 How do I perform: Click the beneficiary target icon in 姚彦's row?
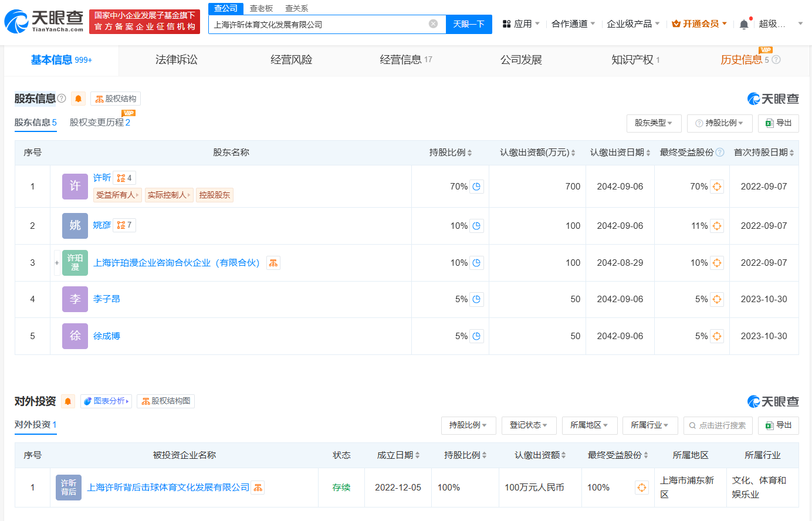716,225
